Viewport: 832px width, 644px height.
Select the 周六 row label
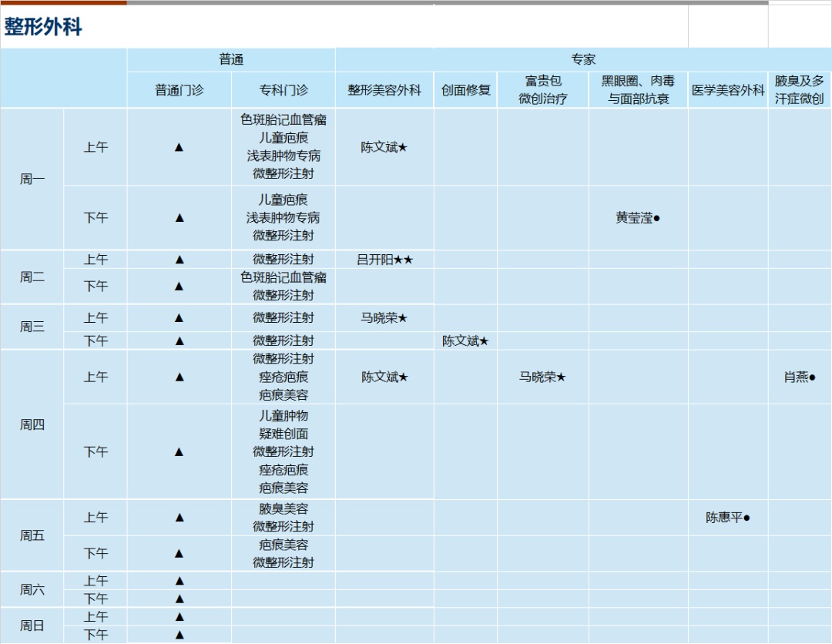(32, 589)
